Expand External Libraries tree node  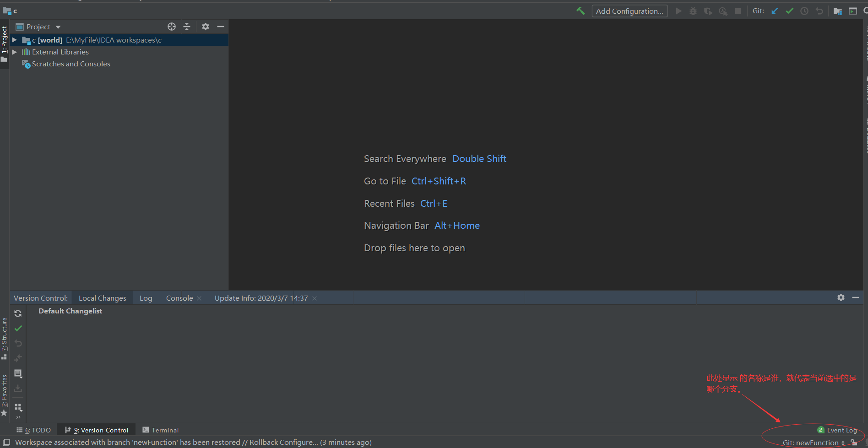14,52
